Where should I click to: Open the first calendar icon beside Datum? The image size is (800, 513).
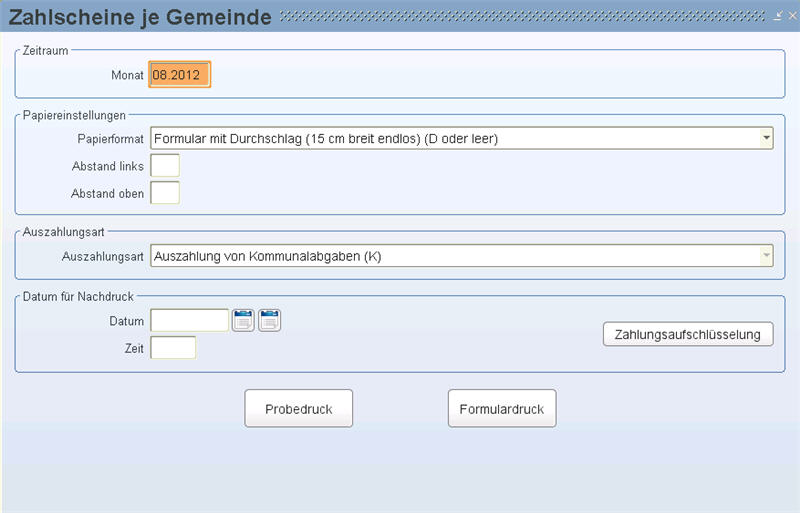tap(243, 321)
